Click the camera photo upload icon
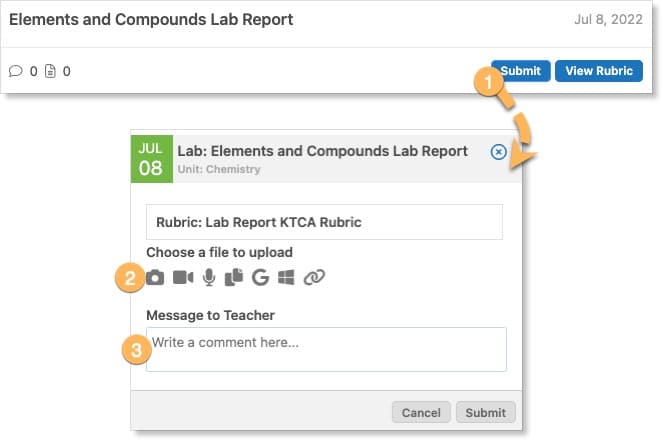The image size is (663, 441). pyautogui.click(x=156, y=277)
